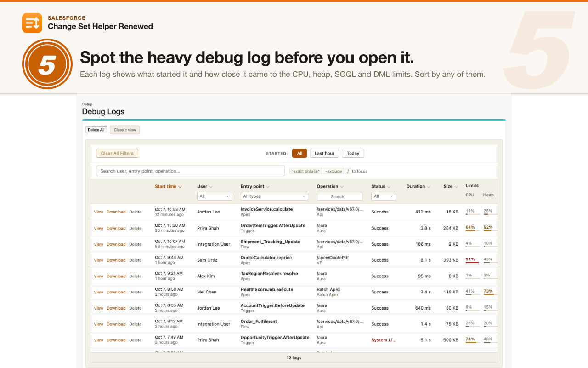The height and width of the screenshot is (368, 588).
Task: Click user name Mei Chen
Action: tap(207, 292)
